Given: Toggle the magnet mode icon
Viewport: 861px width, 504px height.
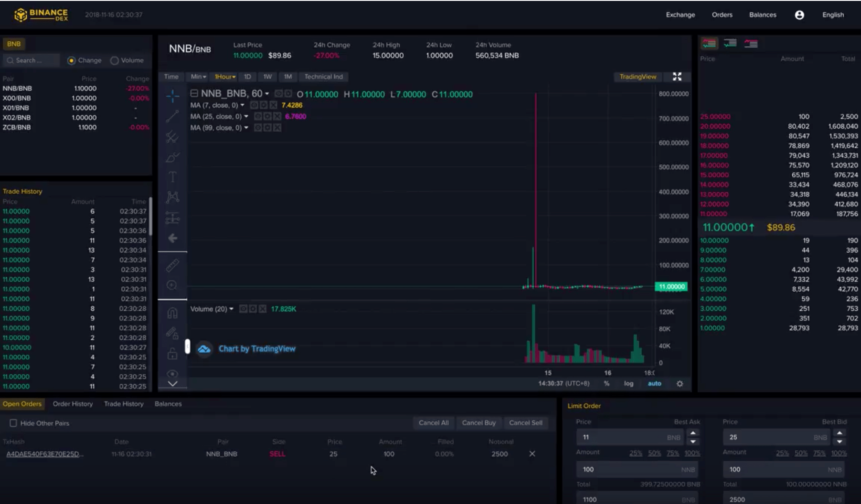Looking at the screenshot, I should [172, 313].
